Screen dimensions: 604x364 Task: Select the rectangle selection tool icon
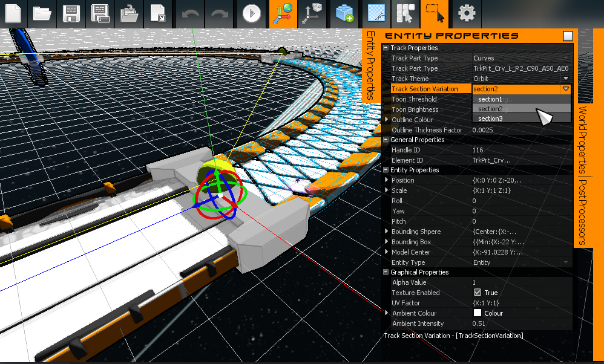tap(435, 13)
